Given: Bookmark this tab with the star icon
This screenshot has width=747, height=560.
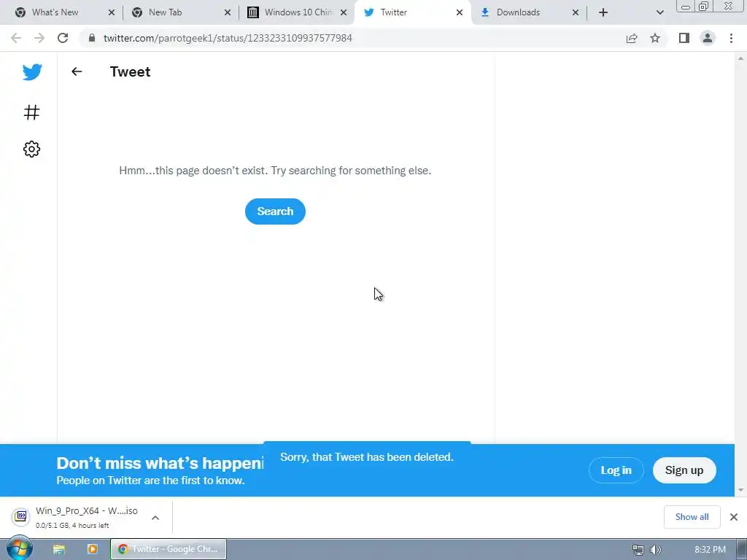Looking at the screenshot, I should (x=655, y=38).
